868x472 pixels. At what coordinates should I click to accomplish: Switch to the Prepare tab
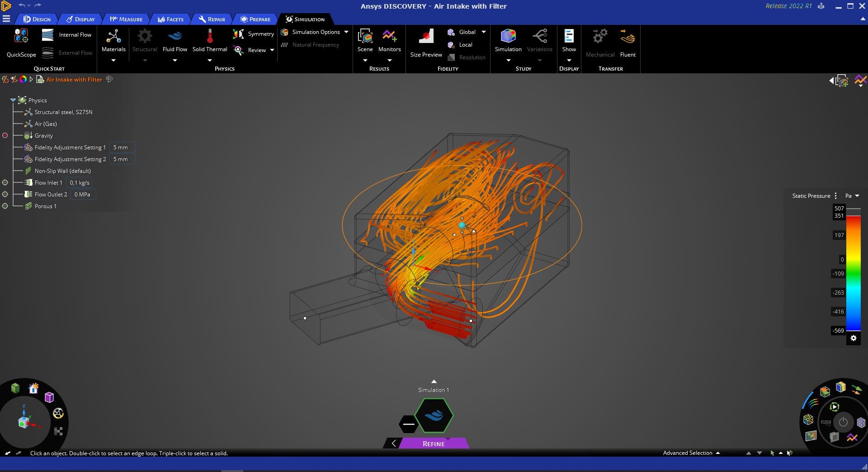(255, 19)
